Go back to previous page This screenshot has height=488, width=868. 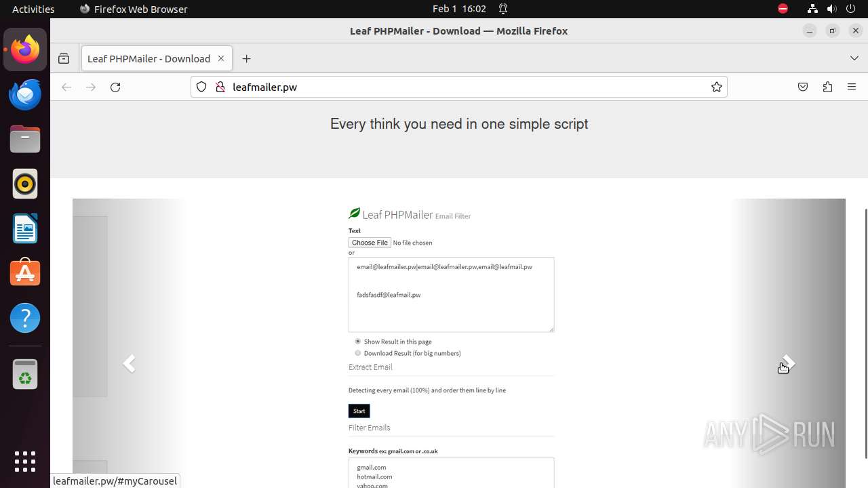(x=66, y=87)
